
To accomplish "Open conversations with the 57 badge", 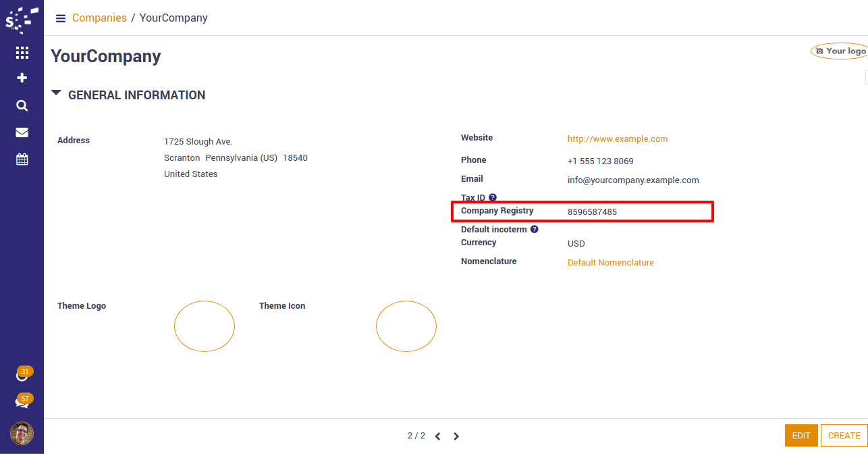I will pyautogui.click(x=22, y=401).
